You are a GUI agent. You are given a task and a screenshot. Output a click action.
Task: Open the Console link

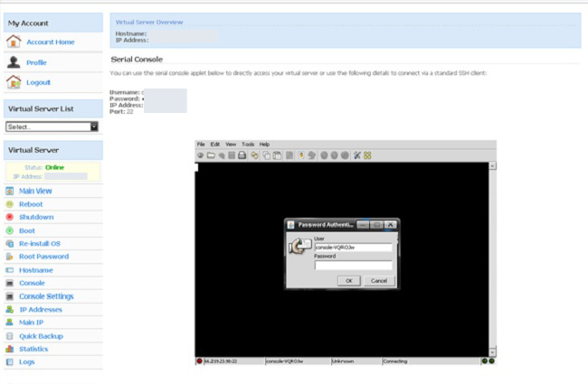32,283
